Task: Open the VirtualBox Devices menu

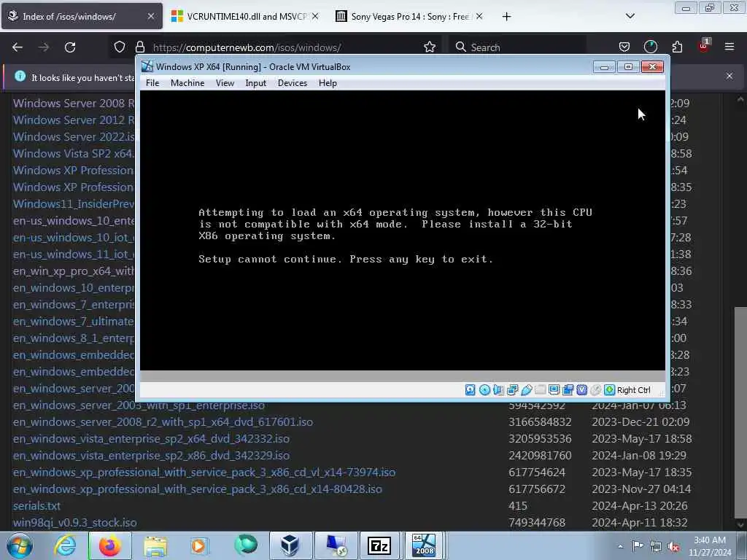Action: pyautogui.click(x=293, y=83)
